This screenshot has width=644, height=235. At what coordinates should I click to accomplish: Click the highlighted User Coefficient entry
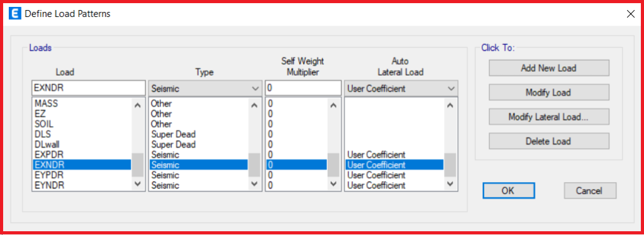(x=394, y=165)
